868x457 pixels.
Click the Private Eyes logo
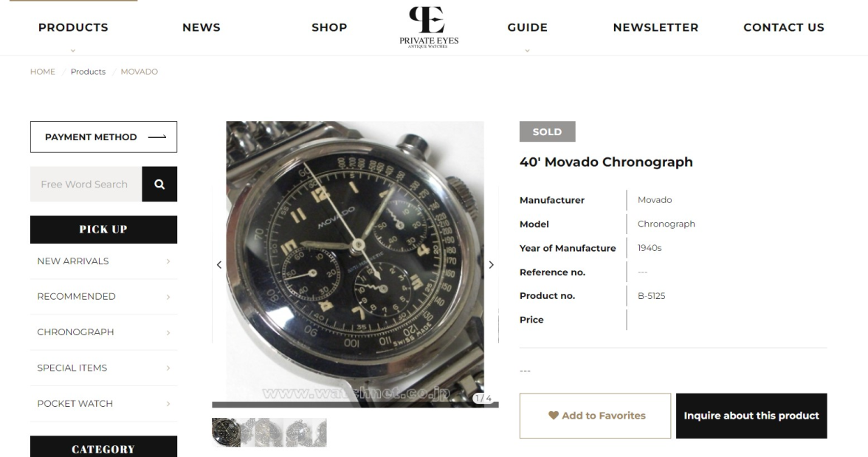(428, 25)
